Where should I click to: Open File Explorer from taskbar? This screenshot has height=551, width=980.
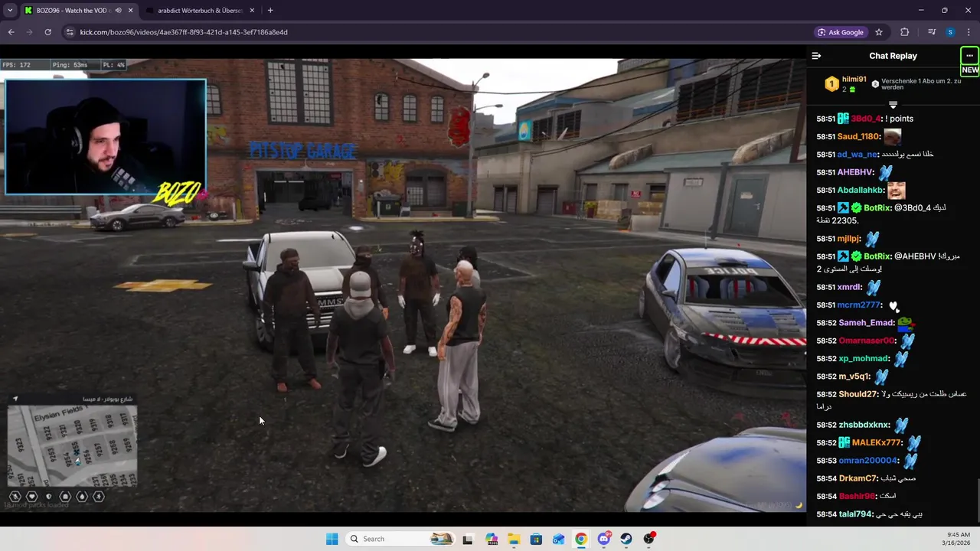[x=513, y=539]
